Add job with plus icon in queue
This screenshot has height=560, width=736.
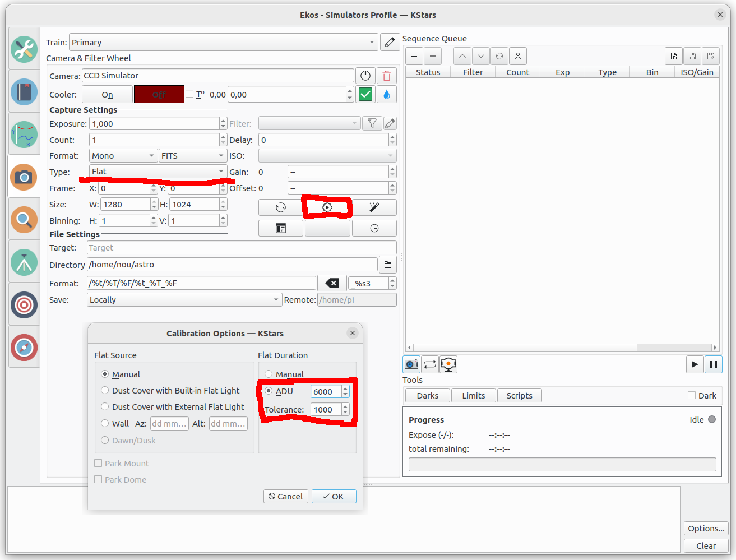pos(414,56)
